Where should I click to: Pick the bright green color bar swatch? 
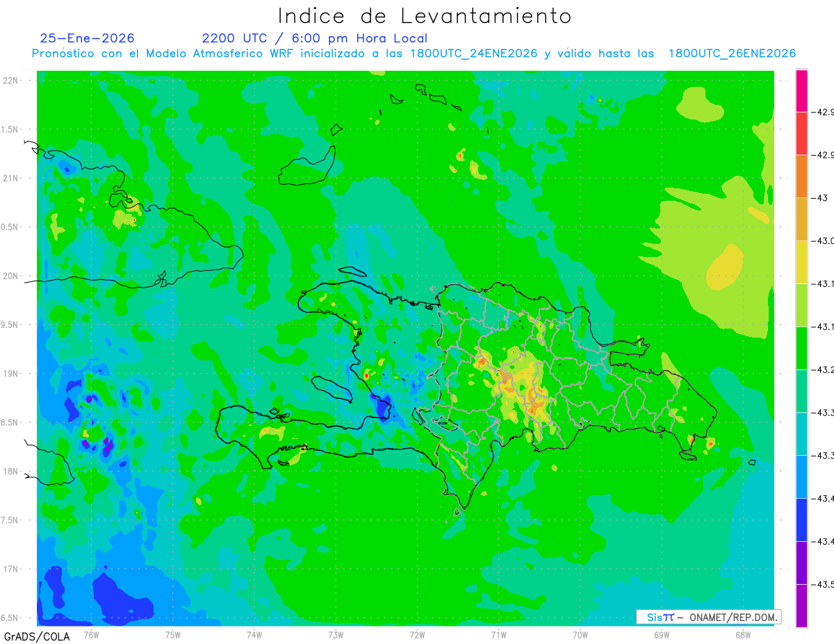801,349
